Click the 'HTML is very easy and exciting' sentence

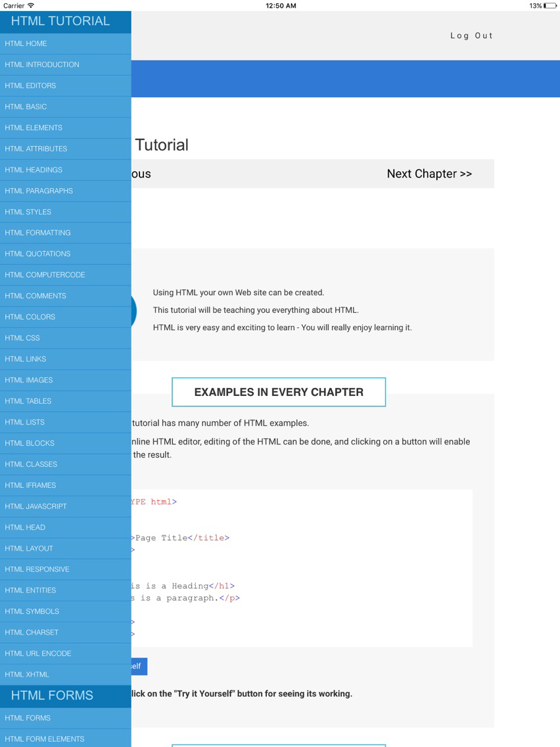pos(283,327)
